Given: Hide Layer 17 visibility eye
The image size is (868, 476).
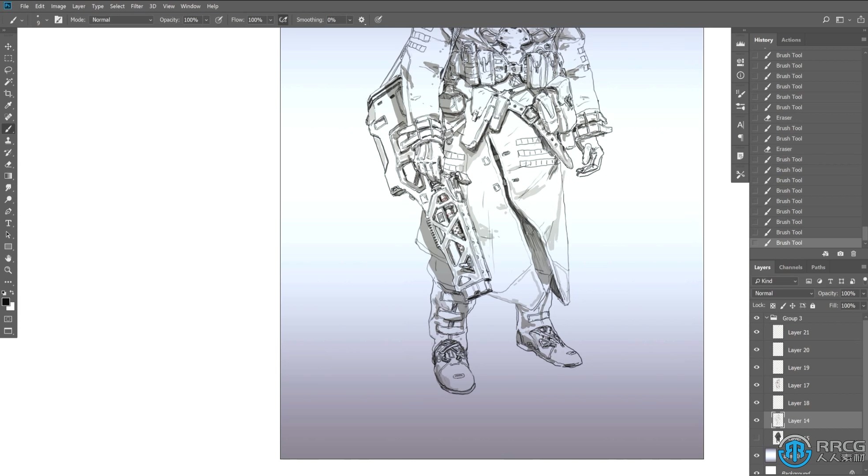Looking at the screenshot, I should (x=757, y=385).
